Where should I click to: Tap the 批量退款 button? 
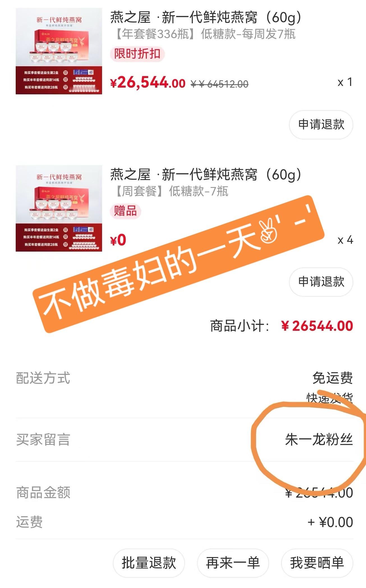(x=149, y=563)
